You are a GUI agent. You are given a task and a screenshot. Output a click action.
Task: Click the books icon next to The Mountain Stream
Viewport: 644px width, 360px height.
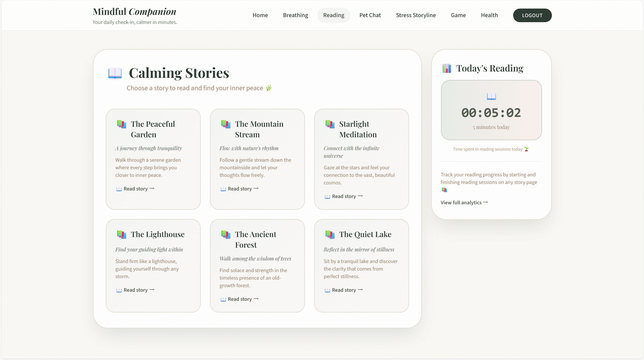[226, 124]
